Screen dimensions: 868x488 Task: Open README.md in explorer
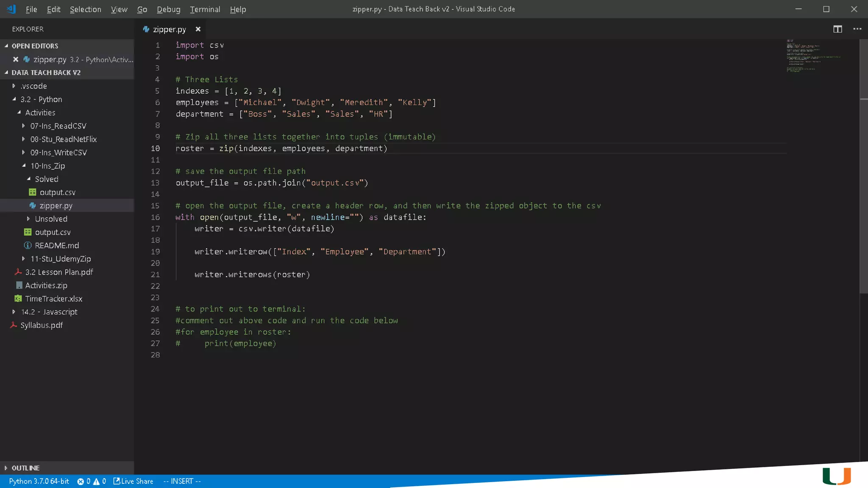57,245
